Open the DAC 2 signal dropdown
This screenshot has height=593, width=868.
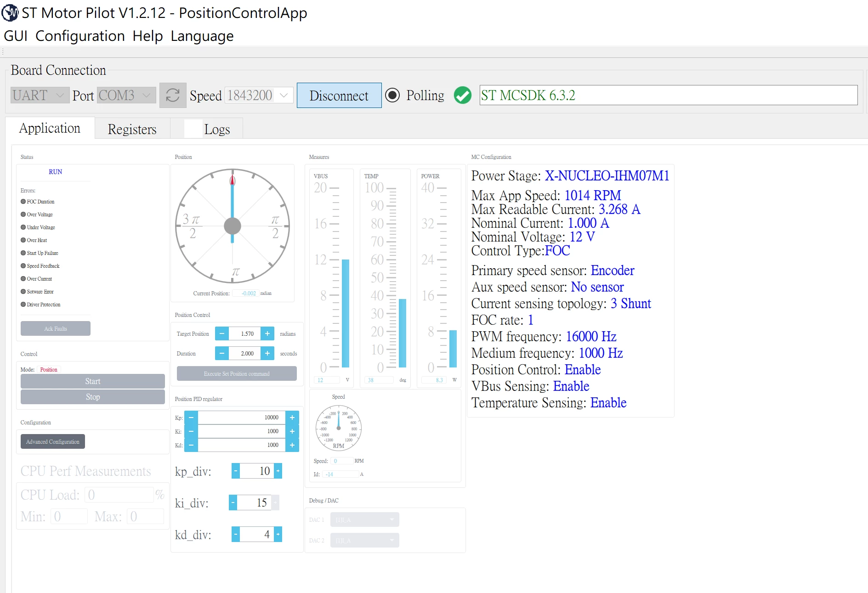coord(364,540)
